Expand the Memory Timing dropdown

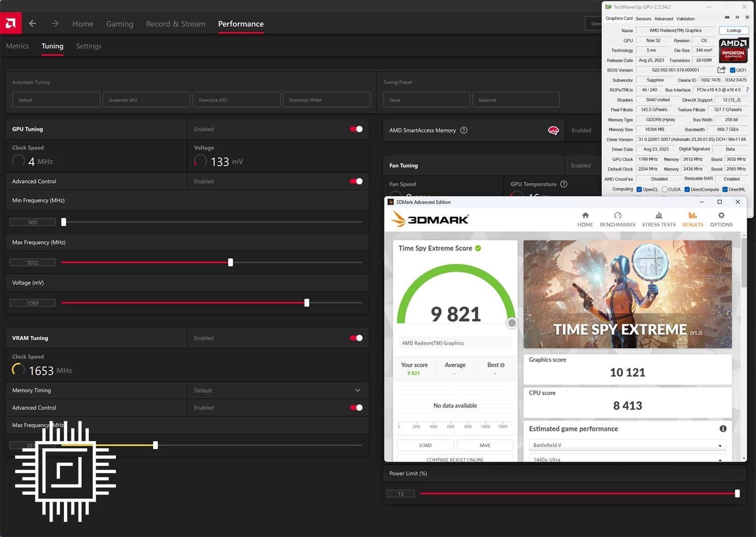point(357,390)
